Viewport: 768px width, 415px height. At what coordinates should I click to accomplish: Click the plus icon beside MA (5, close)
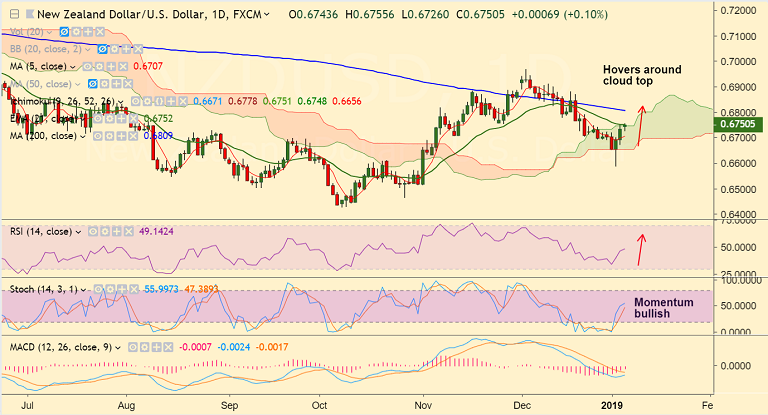[x=111, y=66]
